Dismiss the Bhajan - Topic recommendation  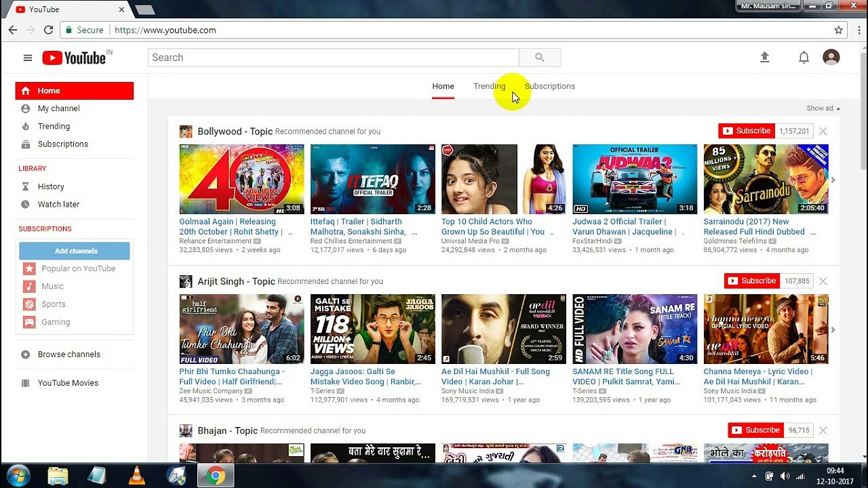823,430
